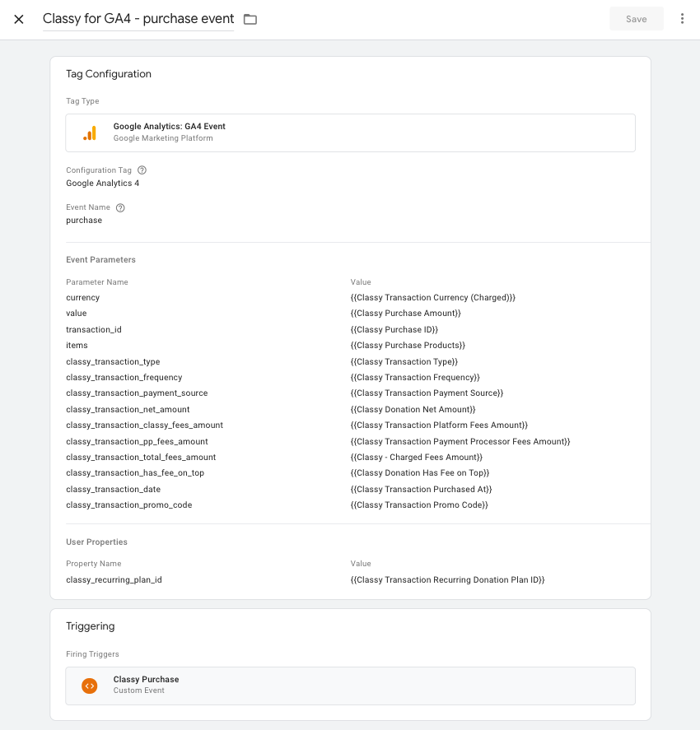Click the Triggering section heading

tap(91, 626)
